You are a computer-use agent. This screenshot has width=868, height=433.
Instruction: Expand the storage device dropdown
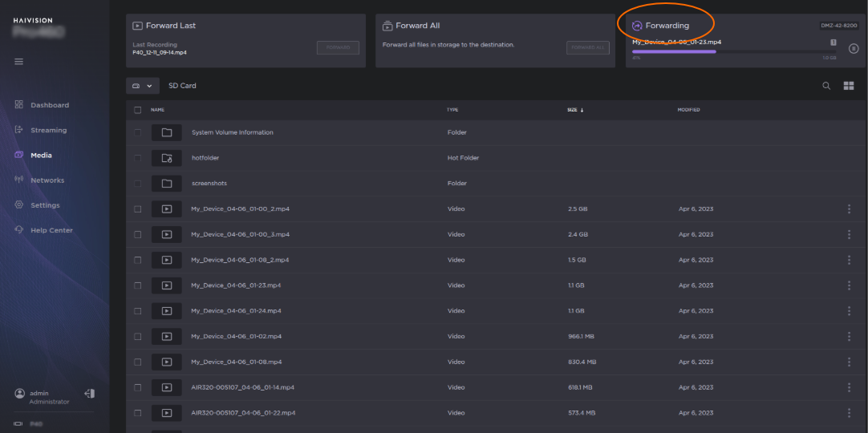point(141,86)
